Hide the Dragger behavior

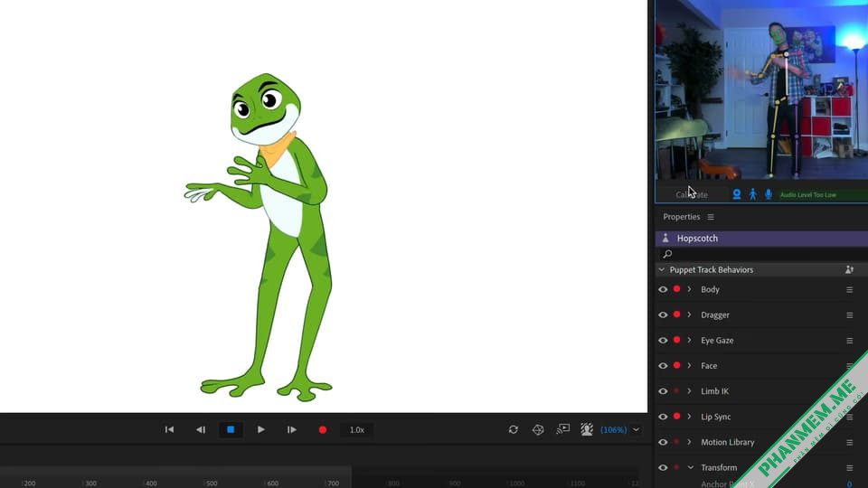tap(663, 314)
